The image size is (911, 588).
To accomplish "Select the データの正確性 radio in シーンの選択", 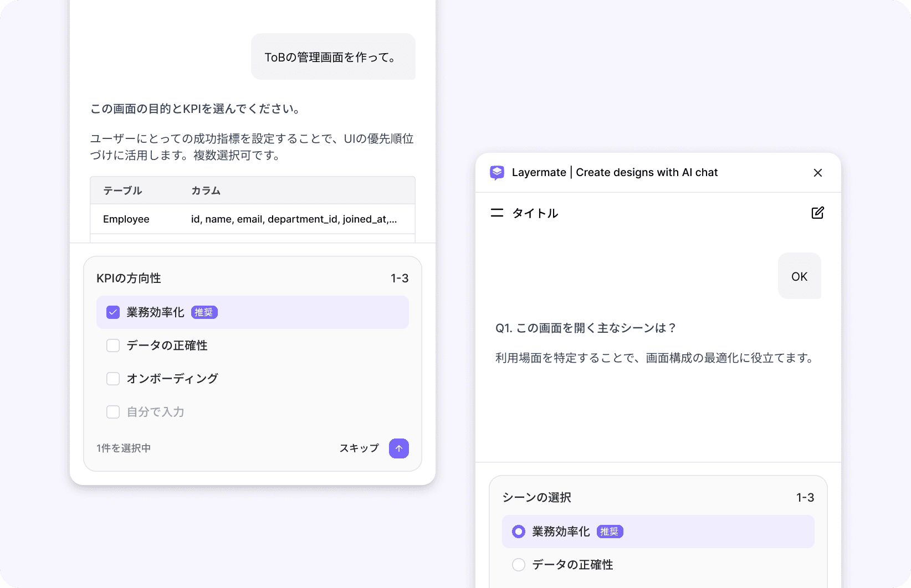I will click(518, 564).
